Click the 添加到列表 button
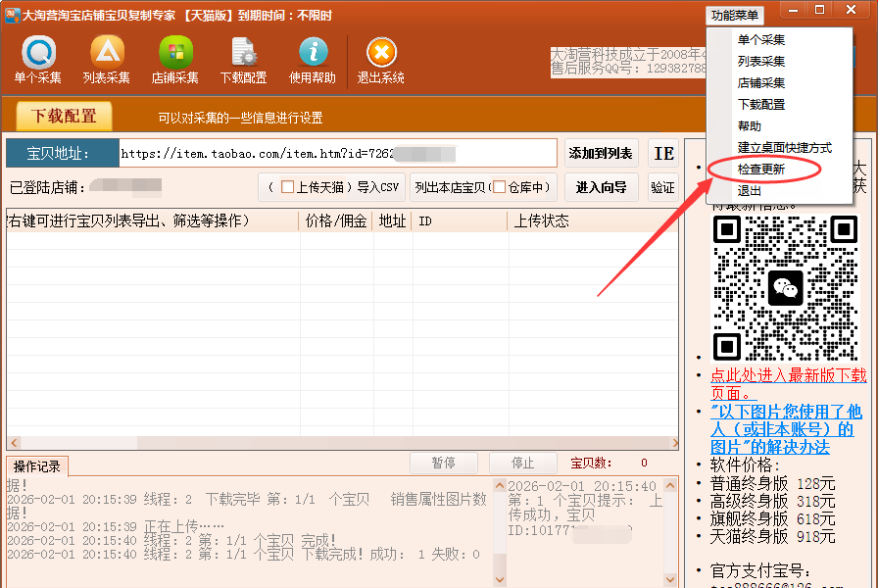This screenshot has height=588, width=878. [x=601, y=154]
